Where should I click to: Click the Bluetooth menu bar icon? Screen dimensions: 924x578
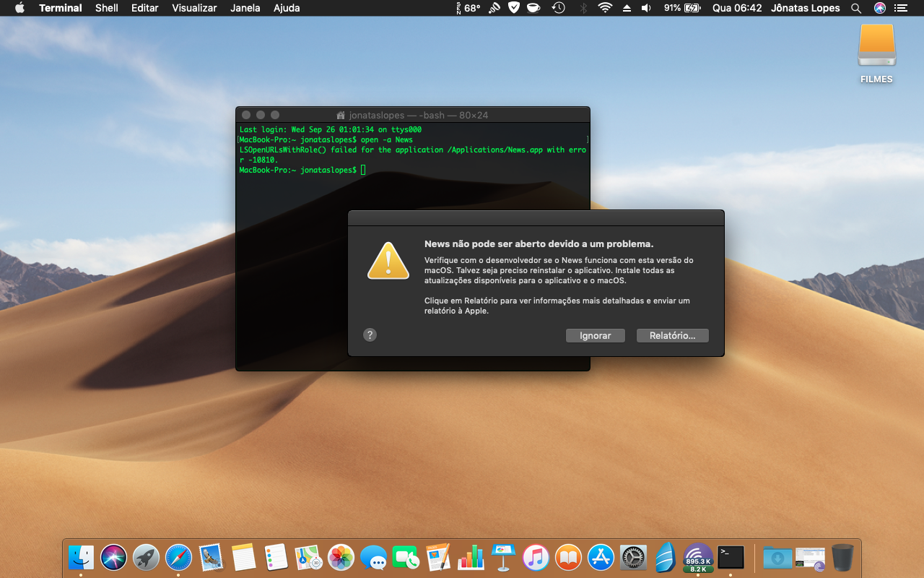tap(583, 8)
